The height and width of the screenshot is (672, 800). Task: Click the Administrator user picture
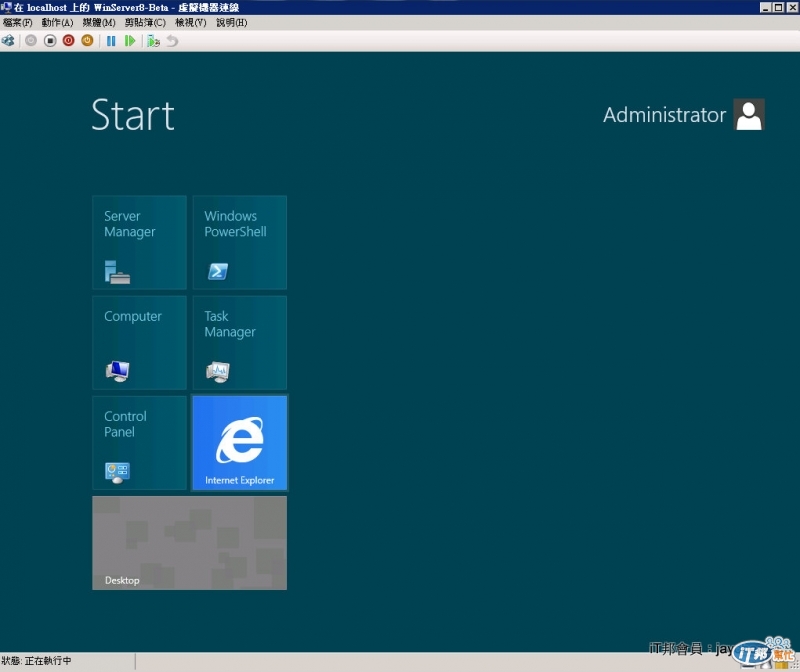click(749, 114)
